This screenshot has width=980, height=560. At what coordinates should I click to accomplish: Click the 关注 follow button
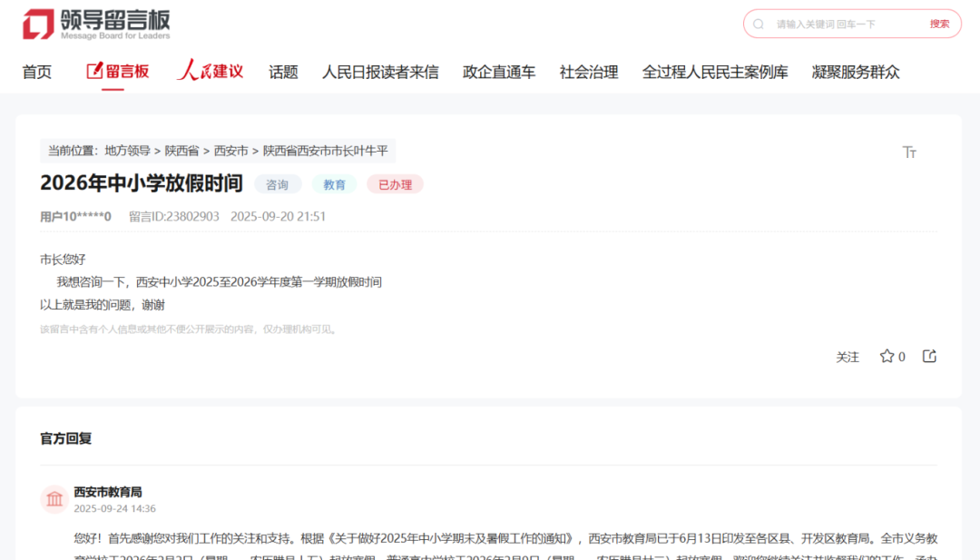[x=848, y=358]
